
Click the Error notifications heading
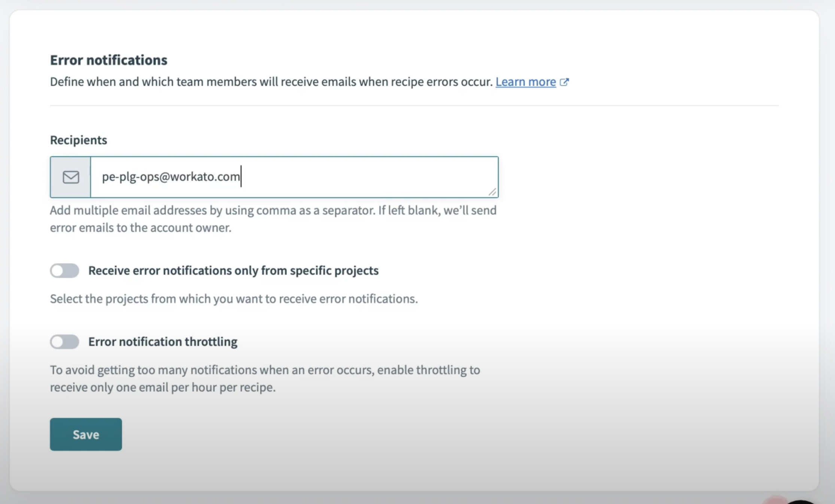coord(109,60)
